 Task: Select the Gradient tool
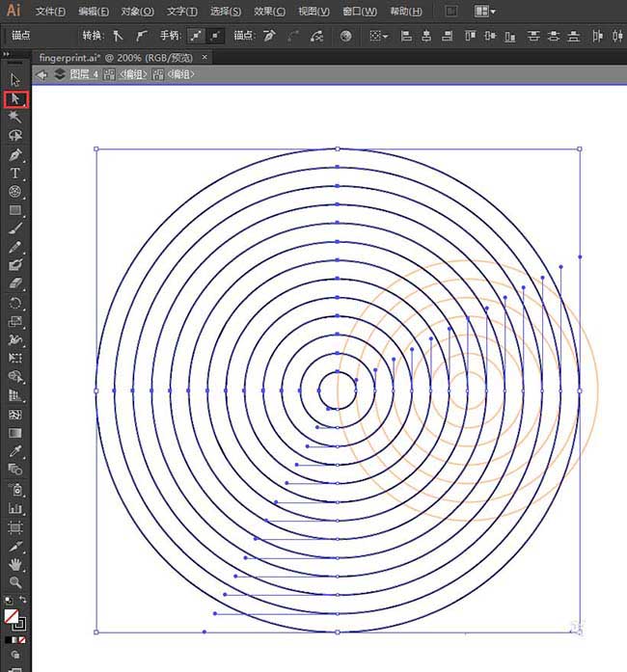[15, 433]
